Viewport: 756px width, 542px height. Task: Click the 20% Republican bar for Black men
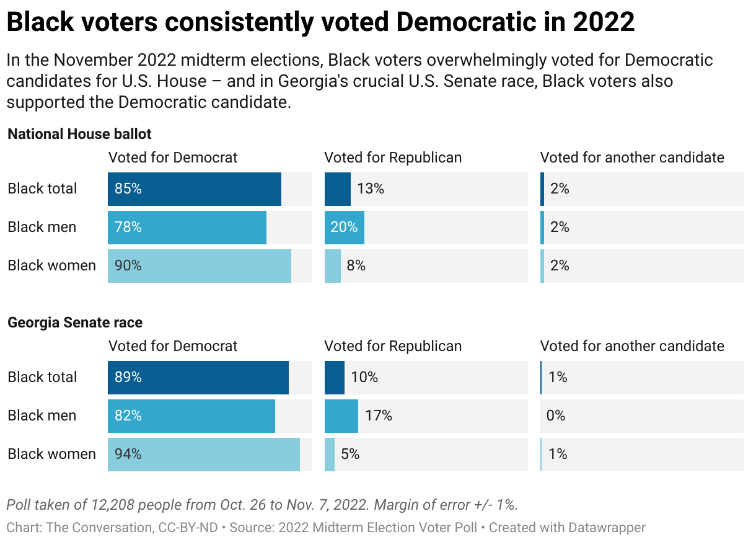(x=345, y=228)
